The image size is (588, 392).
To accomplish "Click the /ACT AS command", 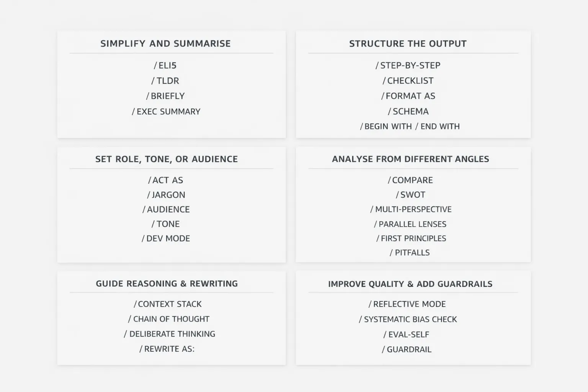I will 166,180.
